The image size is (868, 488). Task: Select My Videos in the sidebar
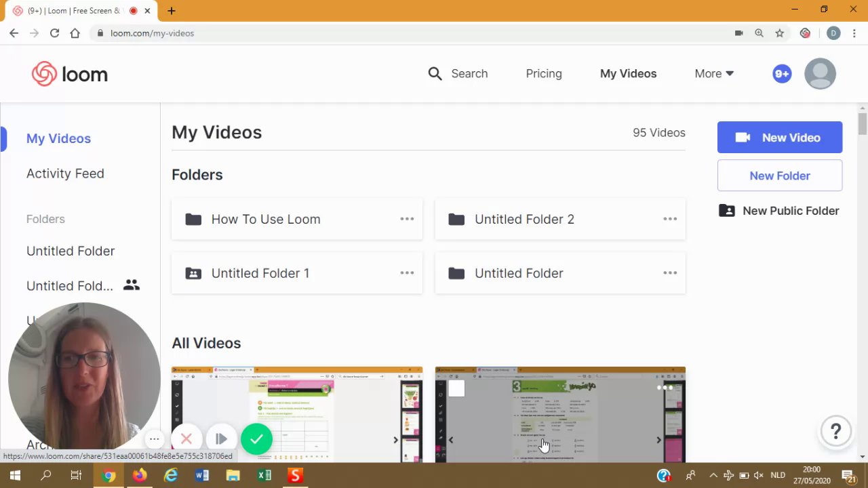tap(58, 138)
